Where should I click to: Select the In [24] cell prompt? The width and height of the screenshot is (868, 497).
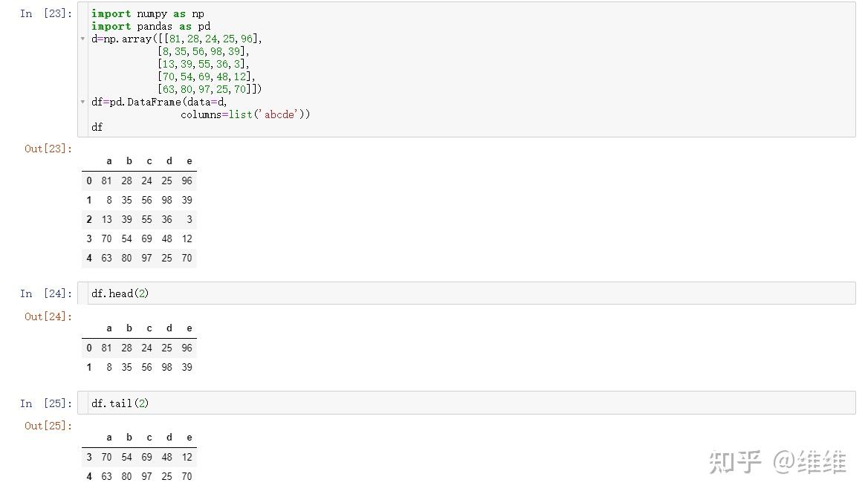pos(46,293)
